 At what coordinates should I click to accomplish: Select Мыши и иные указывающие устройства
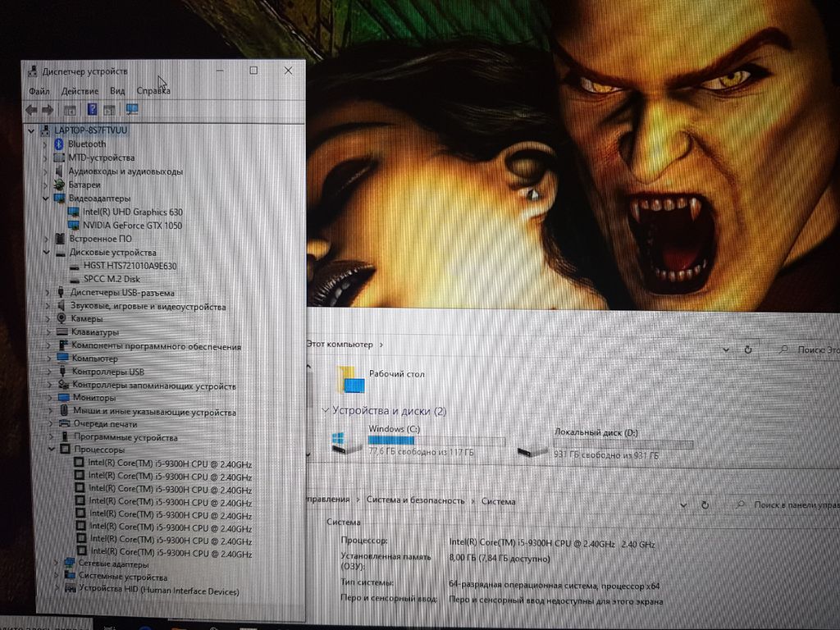(x=155, y=412)
